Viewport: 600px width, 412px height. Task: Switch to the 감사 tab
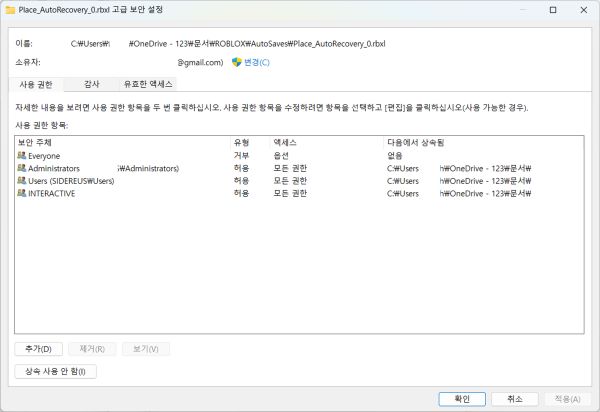[91, 84]
